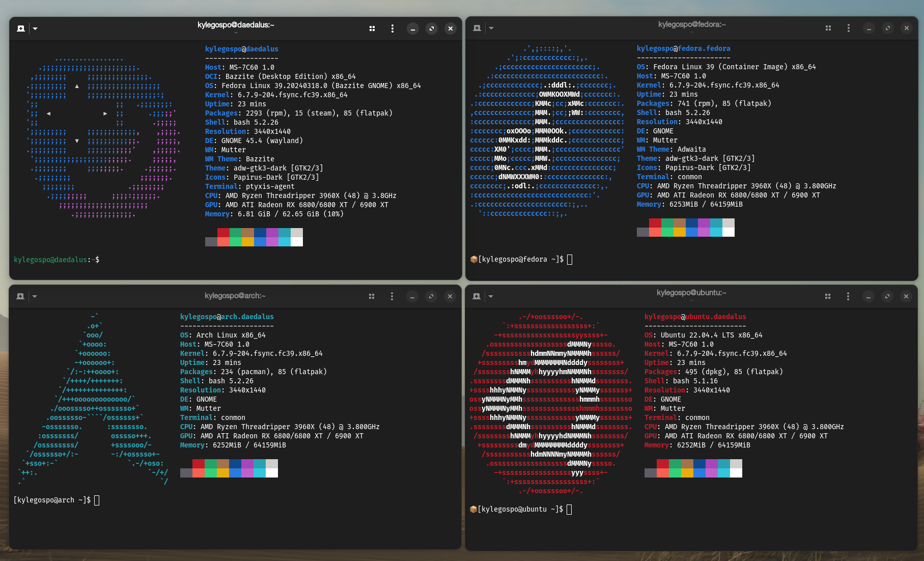Expand the profile dropdown arrow in fedora window

491,28
